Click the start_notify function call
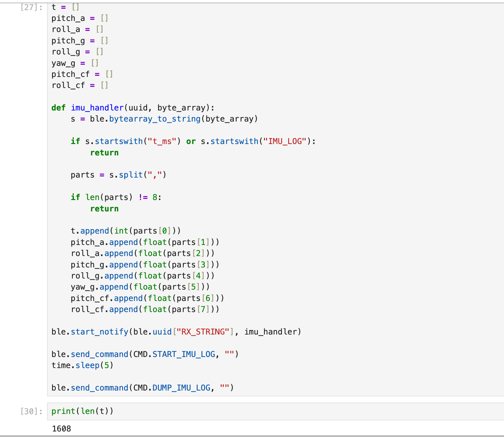This screenshot has height=437, width=504. tap(99, 331)
